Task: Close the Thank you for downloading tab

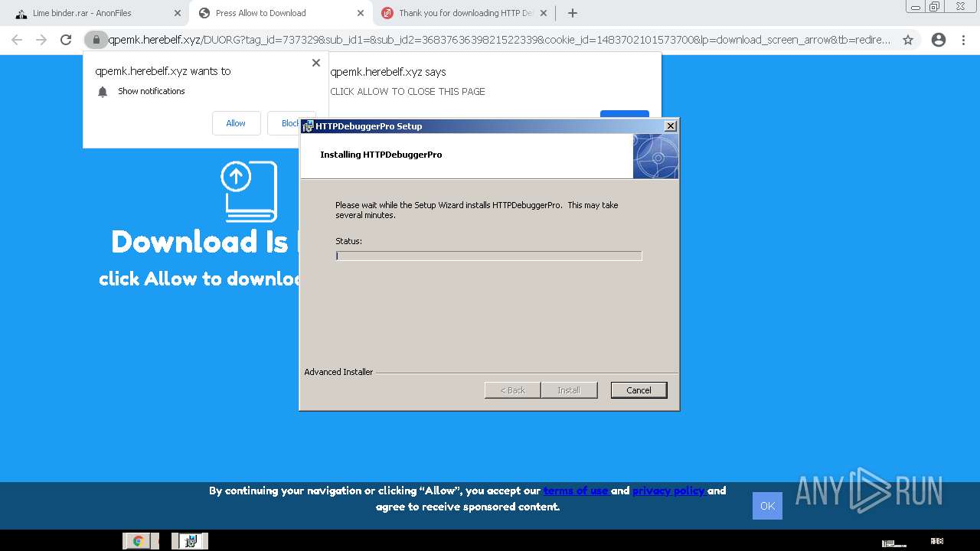Action: tap(544, 13)
